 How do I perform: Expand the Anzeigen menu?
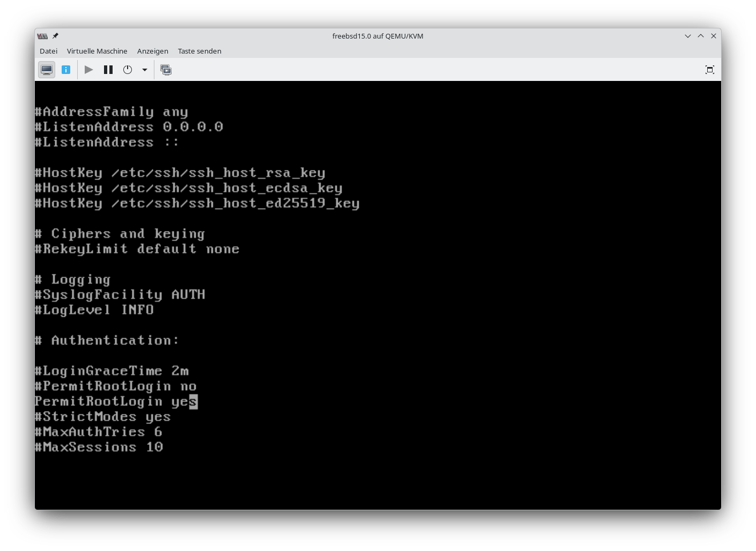point(152,51)
